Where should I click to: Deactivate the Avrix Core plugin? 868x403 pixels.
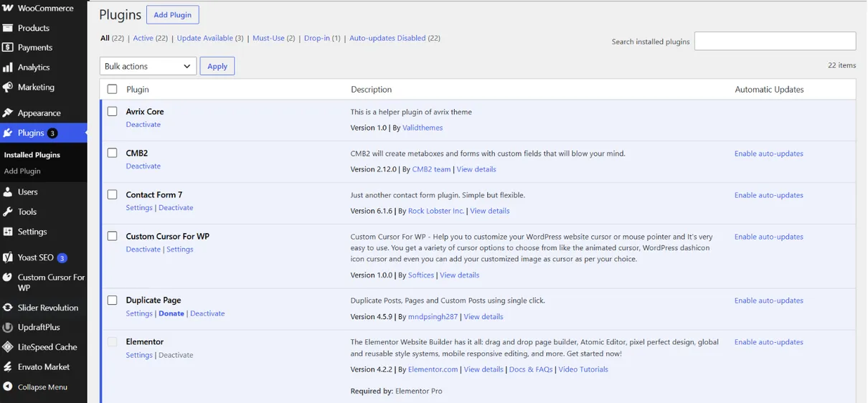click(x=143, y=125)
